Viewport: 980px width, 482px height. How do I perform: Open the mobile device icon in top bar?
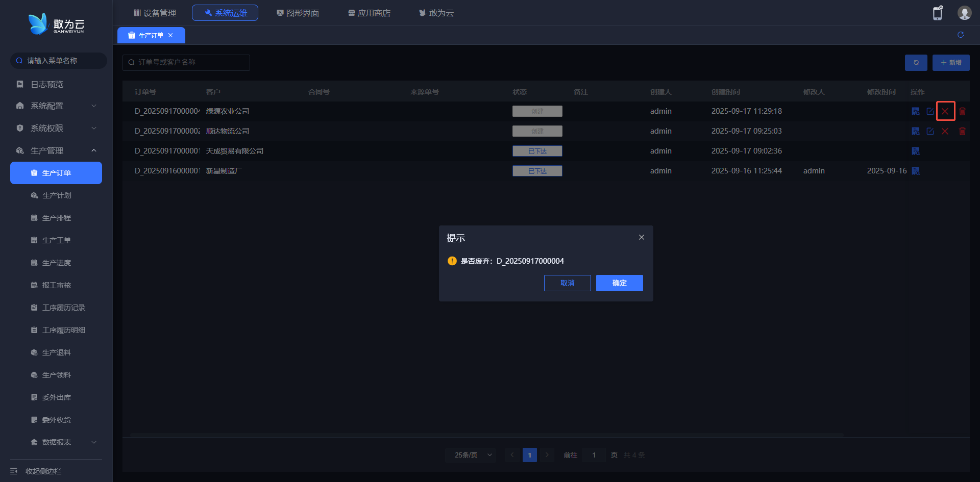[938, 13]
